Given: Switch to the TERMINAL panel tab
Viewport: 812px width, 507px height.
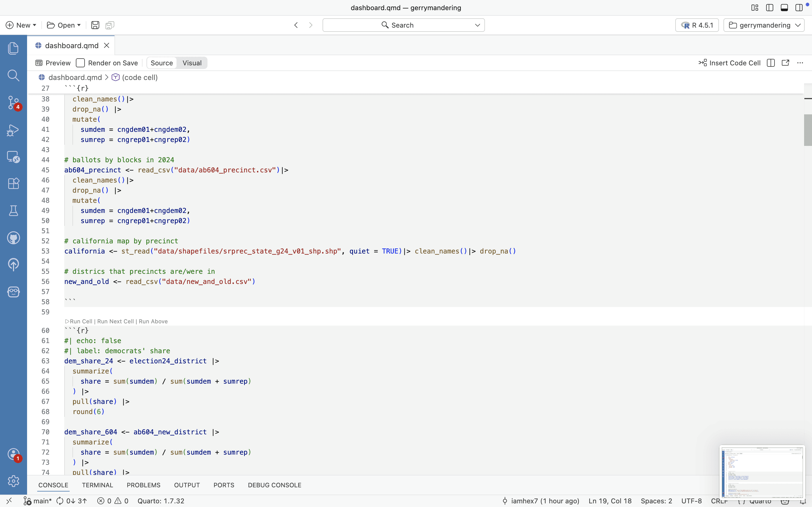Looking at the screenshot, I should [x=97, y=485].
